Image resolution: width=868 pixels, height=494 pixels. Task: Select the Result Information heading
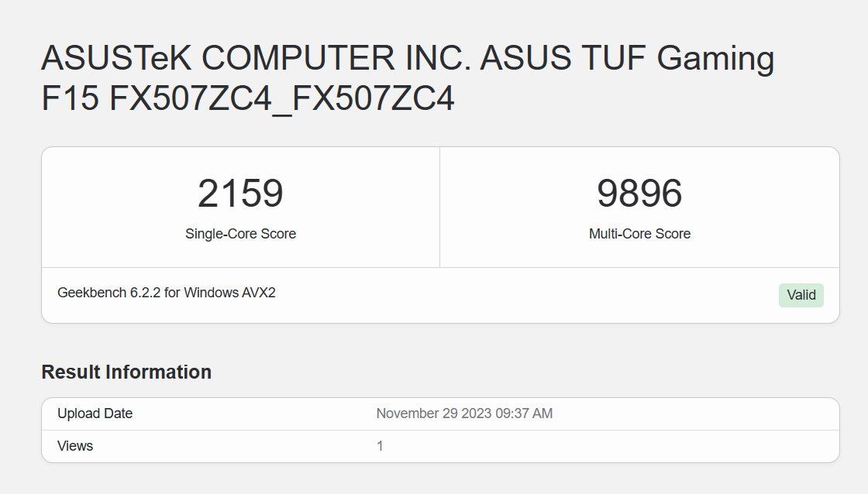126,372
